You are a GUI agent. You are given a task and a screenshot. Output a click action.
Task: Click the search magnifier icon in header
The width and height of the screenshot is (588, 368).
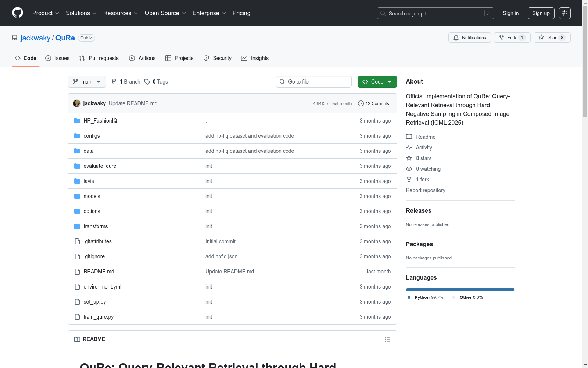click(x=383, y=13)
